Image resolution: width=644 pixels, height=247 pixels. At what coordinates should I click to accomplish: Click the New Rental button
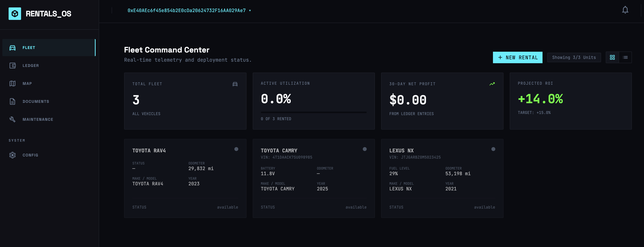coord(518,58)
